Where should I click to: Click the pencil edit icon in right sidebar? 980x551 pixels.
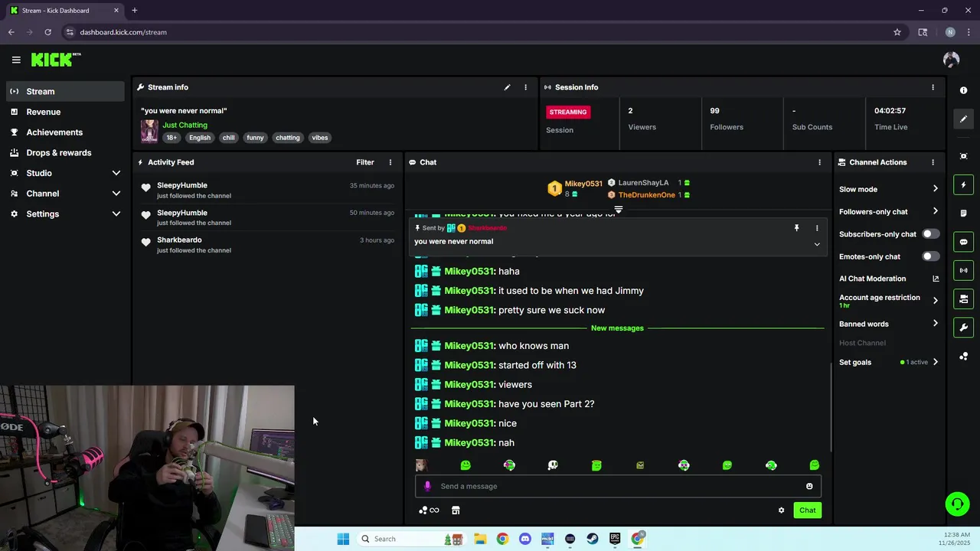(x=963, y=119)
